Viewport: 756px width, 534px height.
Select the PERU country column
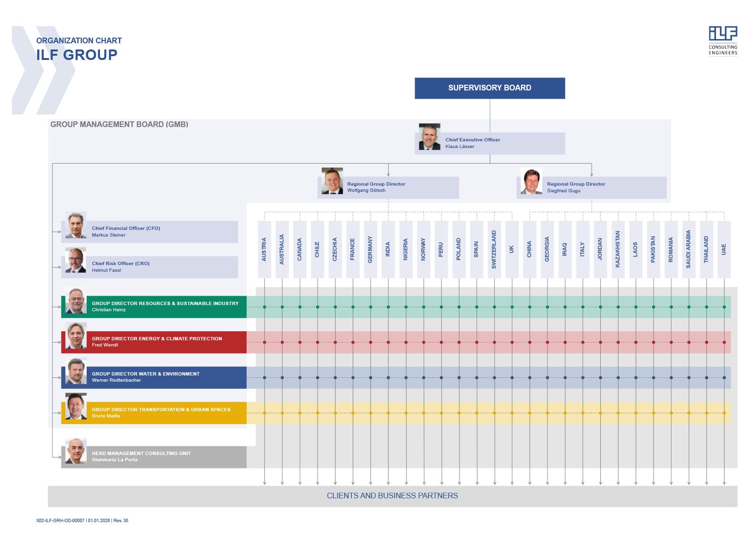(x=441, y=249)
